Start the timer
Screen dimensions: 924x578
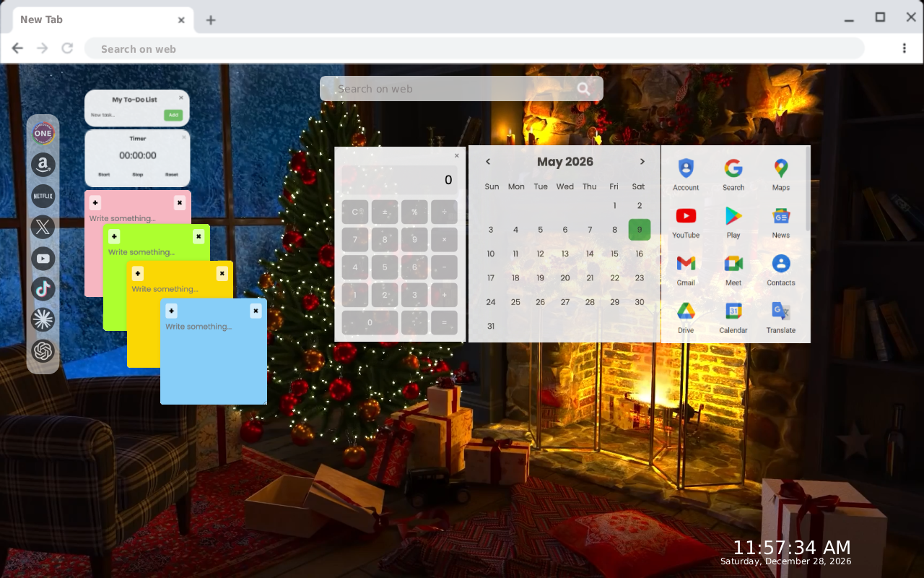click(x=104, y=175)
